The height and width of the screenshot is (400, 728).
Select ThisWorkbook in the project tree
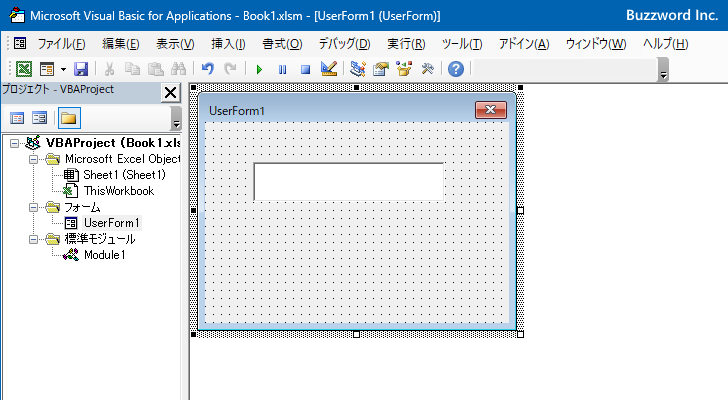[x=118, y=191]
